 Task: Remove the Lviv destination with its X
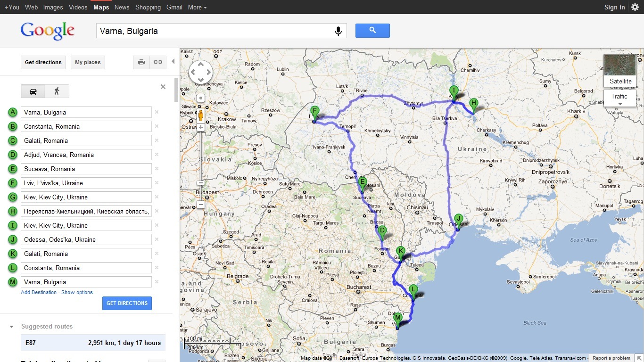[157, 183]
